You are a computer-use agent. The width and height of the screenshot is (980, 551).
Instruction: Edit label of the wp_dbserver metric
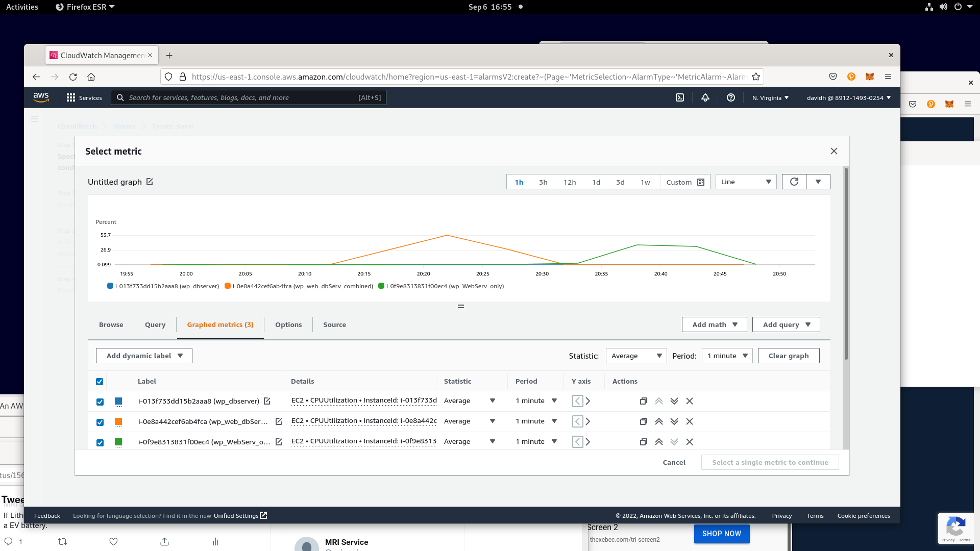point(267,401)
